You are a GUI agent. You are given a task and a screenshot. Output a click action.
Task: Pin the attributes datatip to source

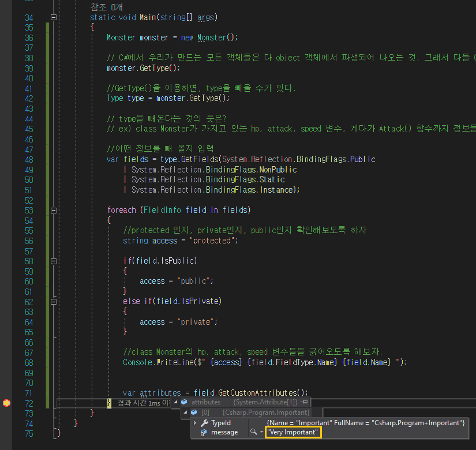(x=305, y=402)
